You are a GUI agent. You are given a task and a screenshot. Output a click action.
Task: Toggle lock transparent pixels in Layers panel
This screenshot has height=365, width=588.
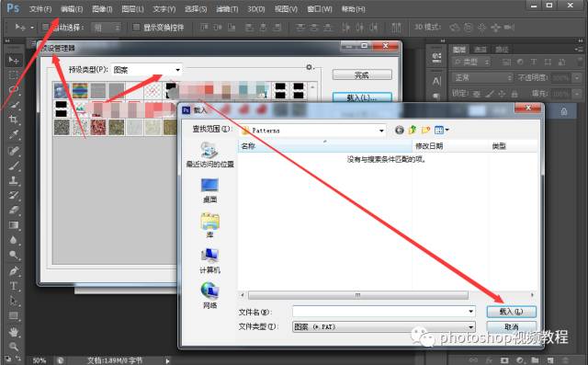477,94
